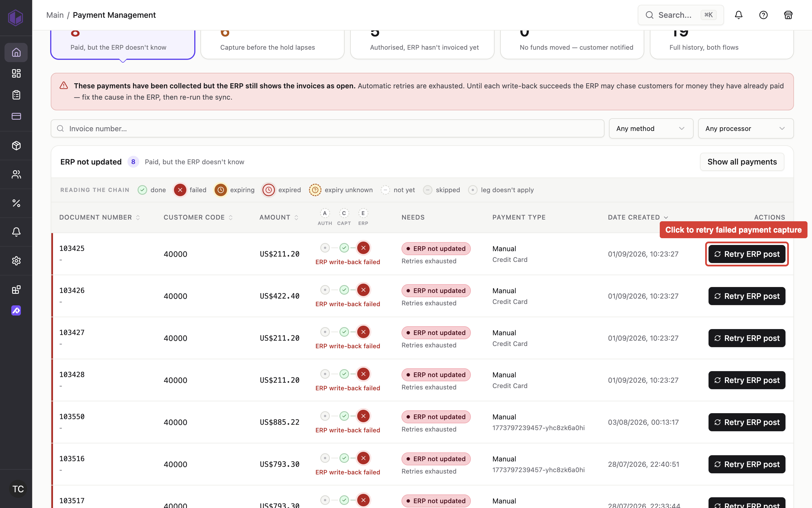Click the count badge 8 next to ERP not updated
Image resolution: width=812 pixels, height=508 pixels.
[x=133, y=162]
